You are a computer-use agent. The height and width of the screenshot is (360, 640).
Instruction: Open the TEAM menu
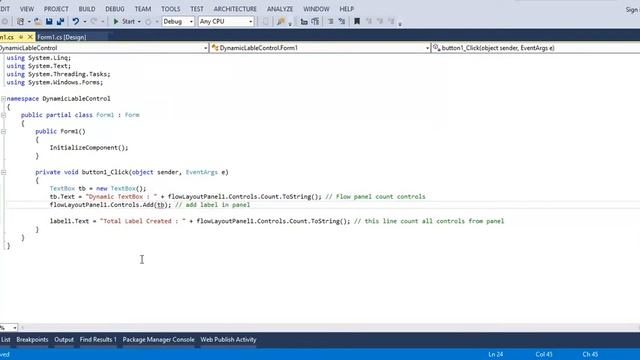pos(143,9)
